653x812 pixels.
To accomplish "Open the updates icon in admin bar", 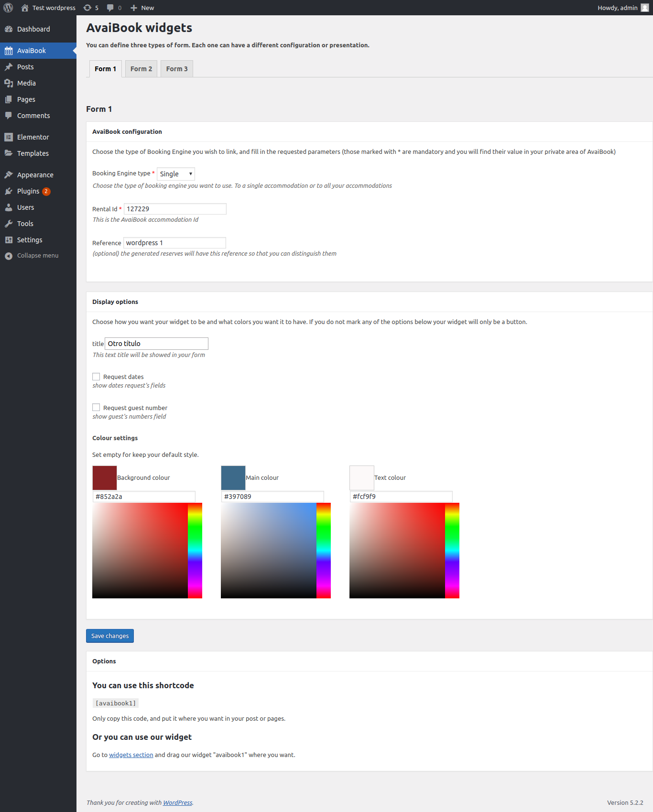I will (x=91, y=8).
